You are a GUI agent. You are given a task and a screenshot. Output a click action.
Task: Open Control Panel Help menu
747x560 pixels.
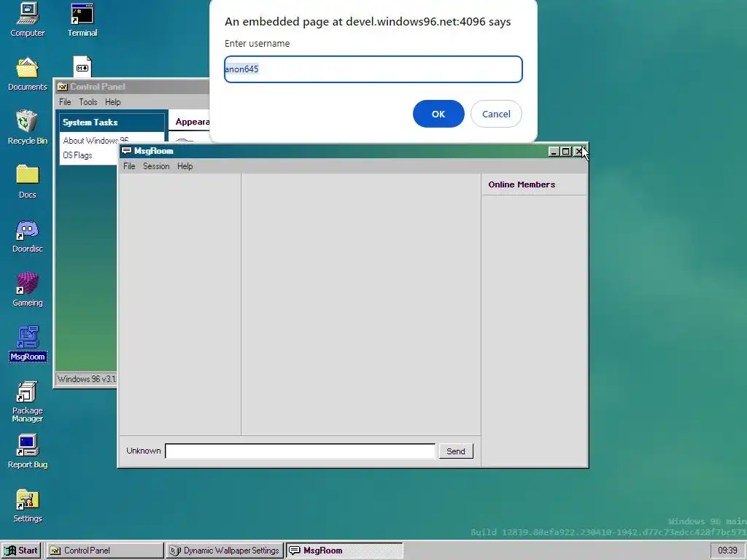coord(113,102)
